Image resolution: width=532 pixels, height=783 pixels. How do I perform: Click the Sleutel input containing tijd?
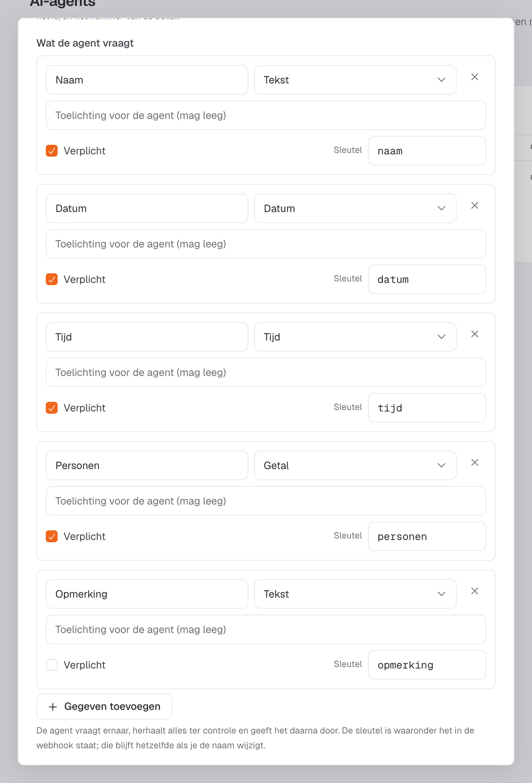point(427,408)
